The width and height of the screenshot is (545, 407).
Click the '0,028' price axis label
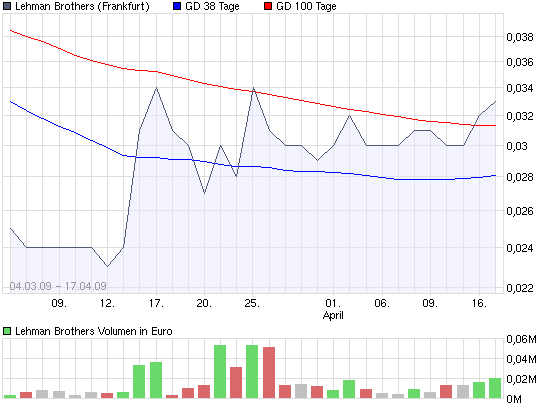click(x=520, y=177)
